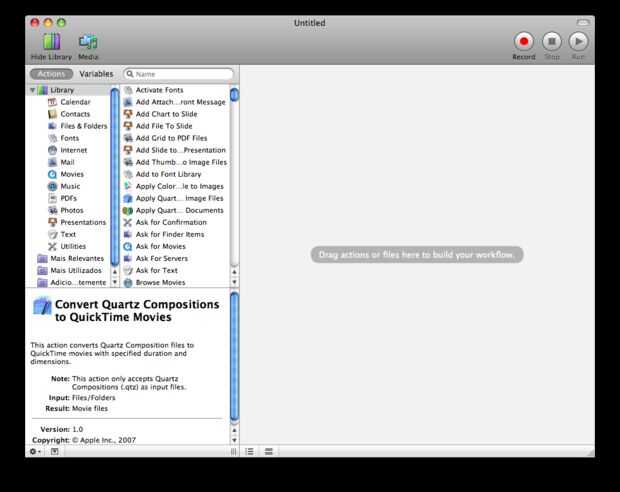Select the Activate Fonts action
The height and width of the screenshot is (492, 620).
pyautogui.click(x=175, y=90)
